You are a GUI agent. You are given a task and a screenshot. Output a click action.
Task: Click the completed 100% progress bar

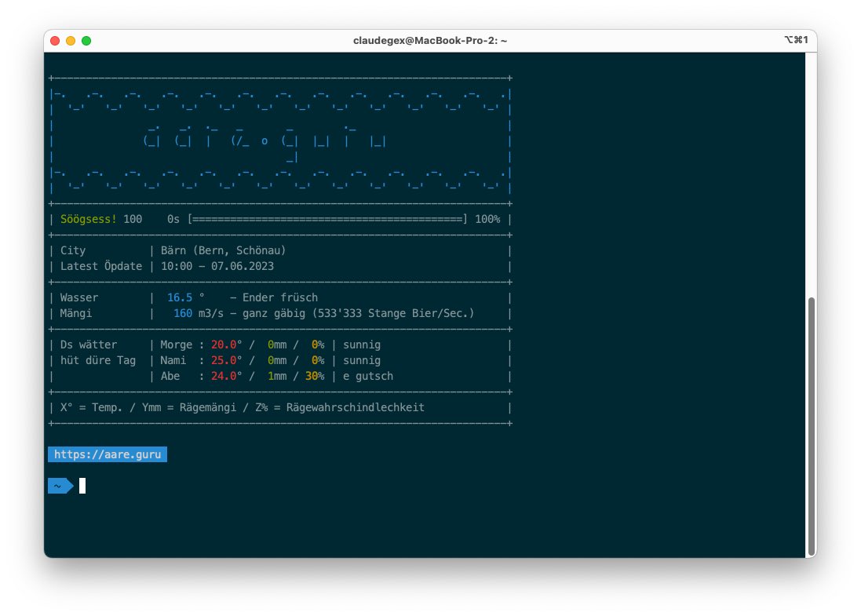click(327, 219)
